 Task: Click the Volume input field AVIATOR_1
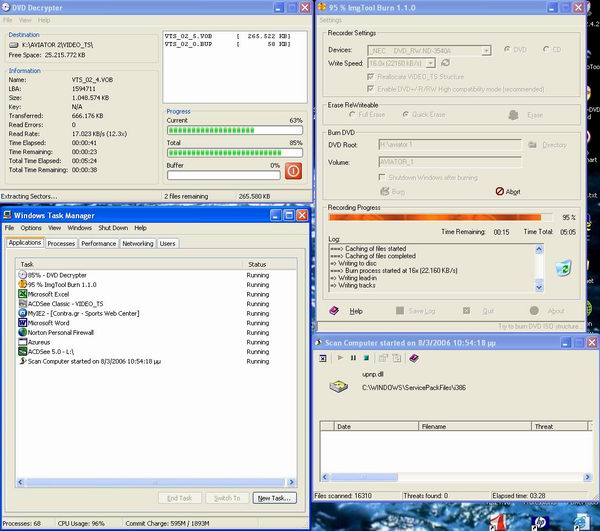tap(450, 162)
